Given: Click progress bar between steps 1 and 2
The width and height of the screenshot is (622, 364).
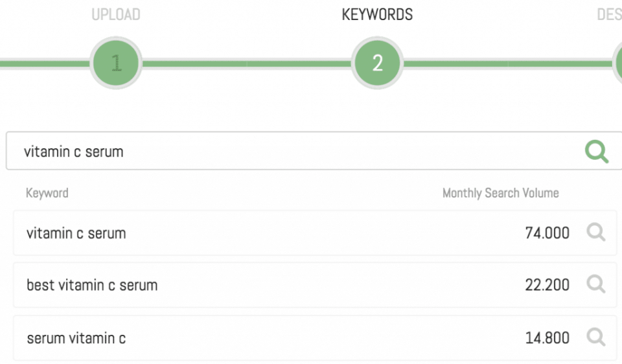Looking at the screenshot, I should [246, 63].
